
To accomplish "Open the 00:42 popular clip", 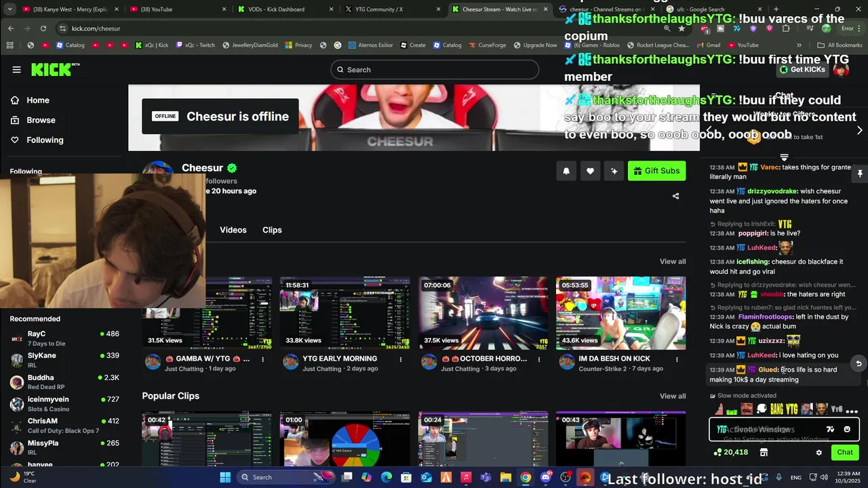I will coord(207,439).
